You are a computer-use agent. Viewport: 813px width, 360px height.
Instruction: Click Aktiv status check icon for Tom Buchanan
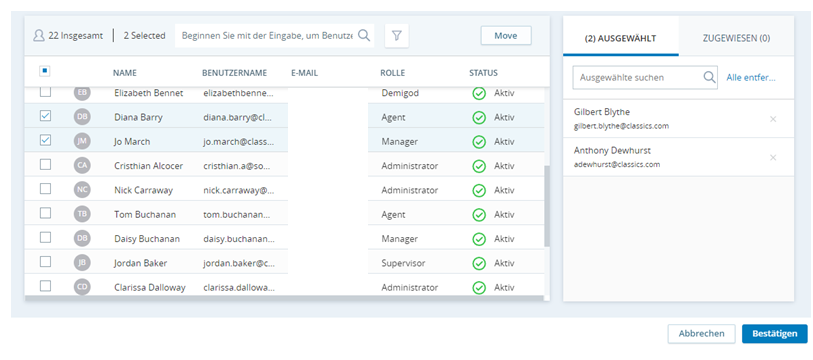coord(479,214)
